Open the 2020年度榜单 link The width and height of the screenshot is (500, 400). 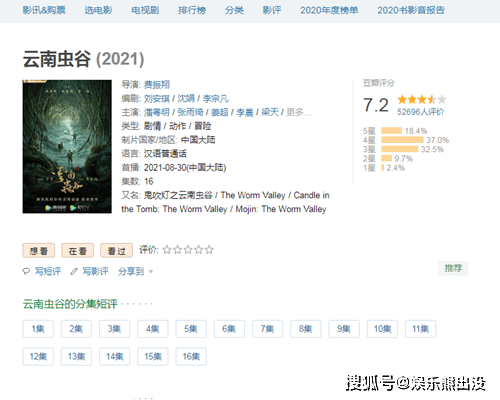pyautogui.click(x=329, y=10)
